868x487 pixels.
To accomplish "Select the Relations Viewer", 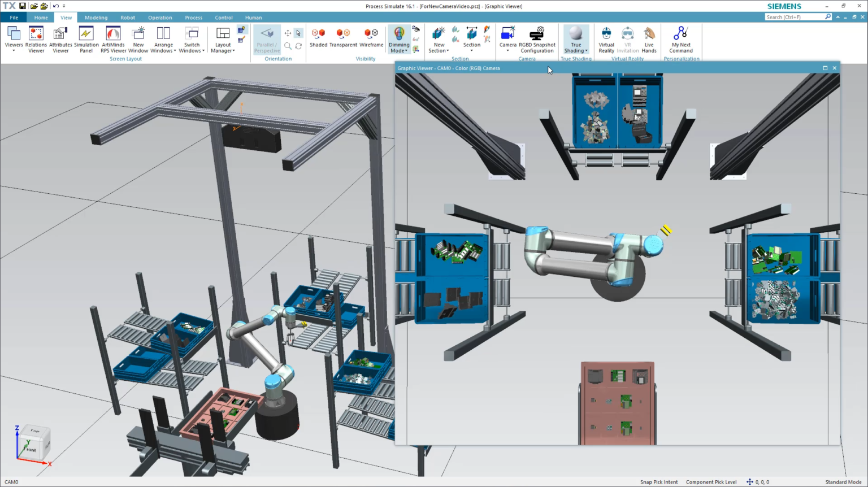I will (x=36, y=40).
